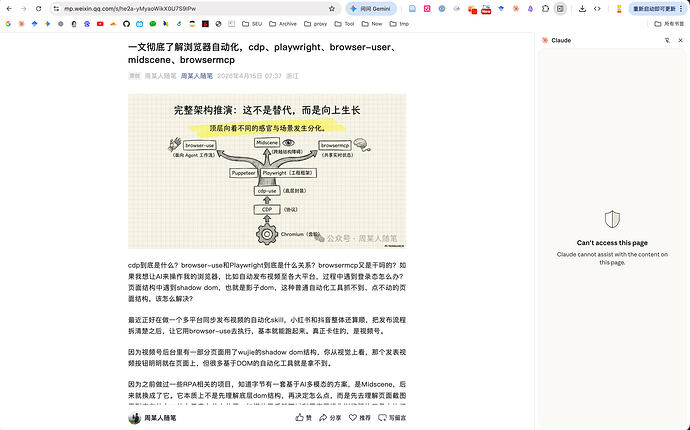Click the blue eye extension icon
The height and width of the screenshot is (430, 690).
coord(442,8)
